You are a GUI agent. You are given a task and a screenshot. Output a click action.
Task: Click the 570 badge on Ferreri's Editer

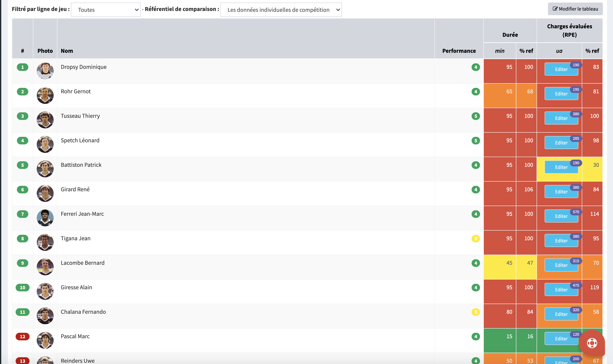pos(576,212)
